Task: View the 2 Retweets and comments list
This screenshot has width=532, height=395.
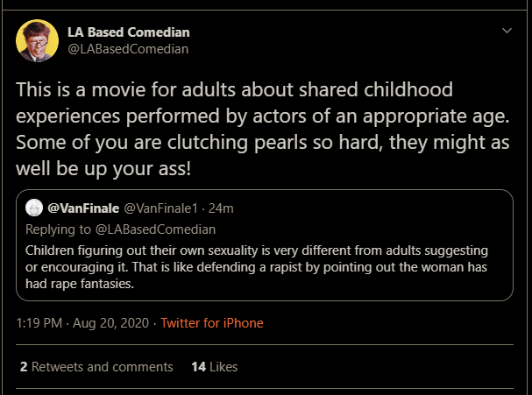Action: coord(96,367)
